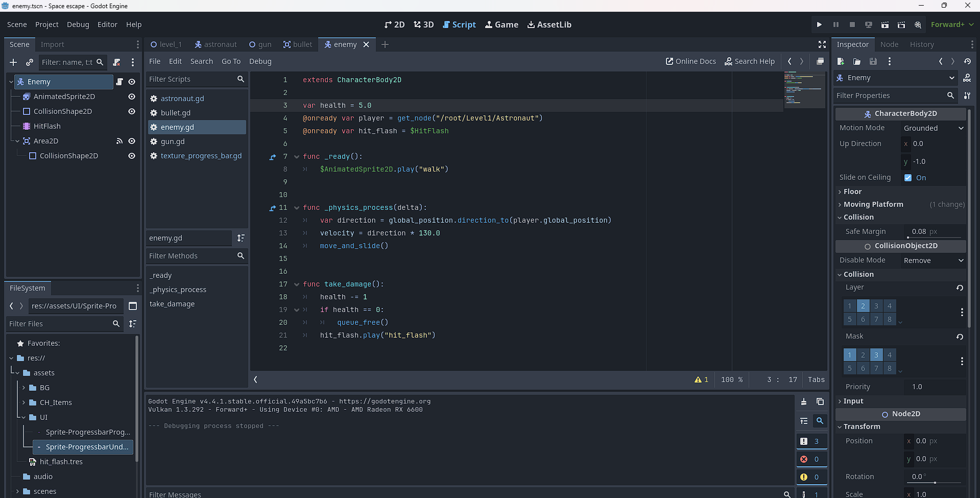The image size is (980, 498).
Task: Open the attached script icon on Enemy node
Action: pos(119,82)
